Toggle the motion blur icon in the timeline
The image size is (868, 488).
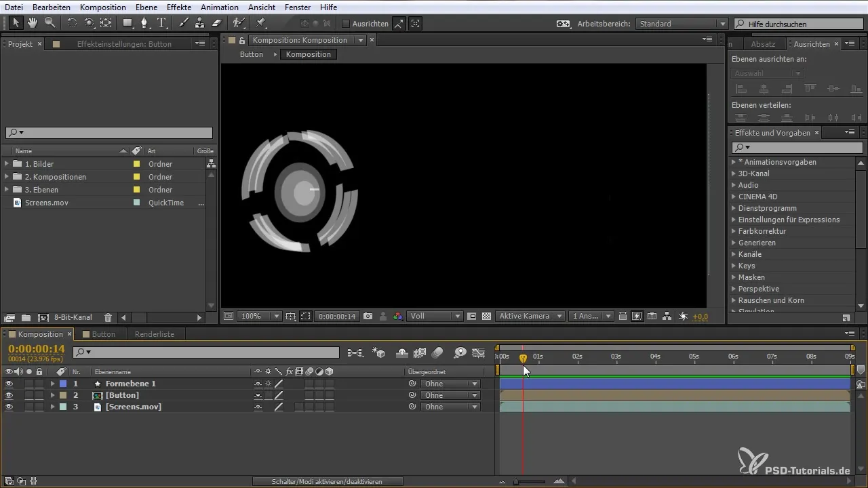click(437, 352)
